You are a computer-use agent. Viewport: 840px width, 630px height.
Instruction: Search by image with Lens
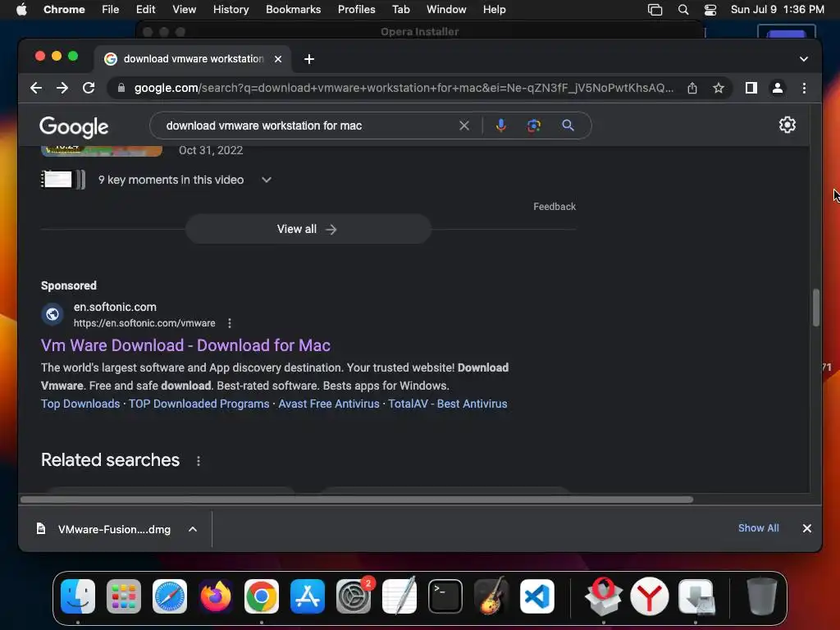[533, 126]
